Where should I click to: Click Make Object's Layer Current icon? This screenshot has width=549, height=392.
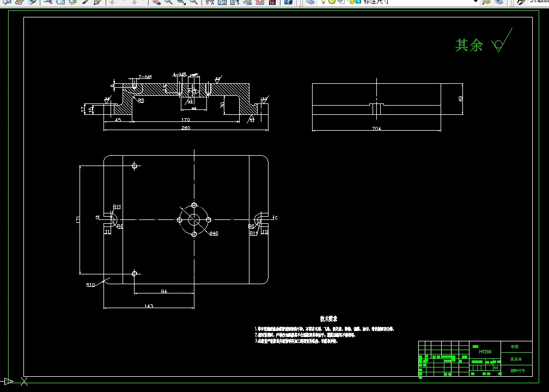pos(486,2)
